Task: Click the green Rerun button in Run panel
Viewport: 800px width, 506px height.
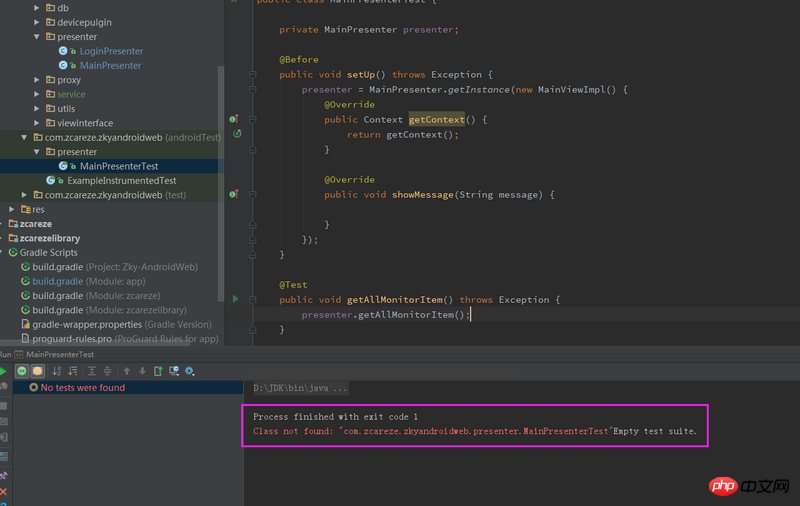Action: tap(4, 371)
